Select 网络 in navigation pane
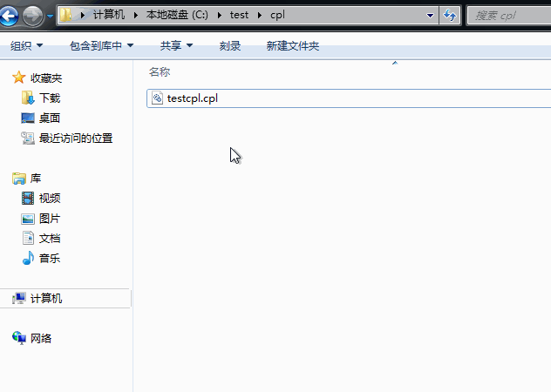551x392 pixels. coord(41,339)
